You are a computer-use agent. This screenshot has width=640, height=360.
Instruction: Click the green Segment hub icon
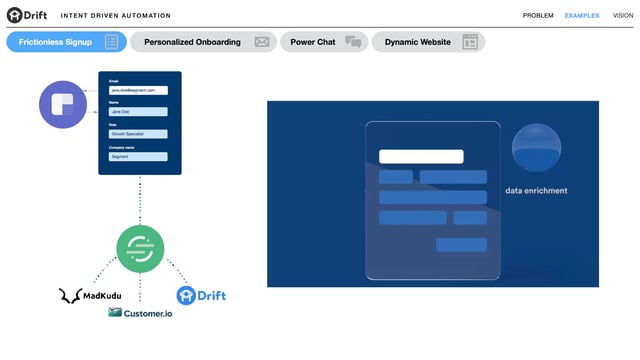coord(140,249)
